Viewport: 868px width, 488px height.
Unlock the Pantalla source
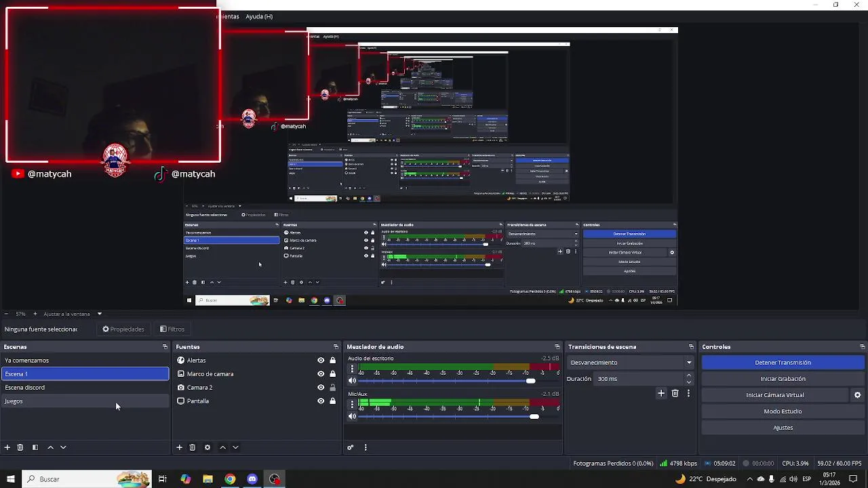click(x=332, y=401)
